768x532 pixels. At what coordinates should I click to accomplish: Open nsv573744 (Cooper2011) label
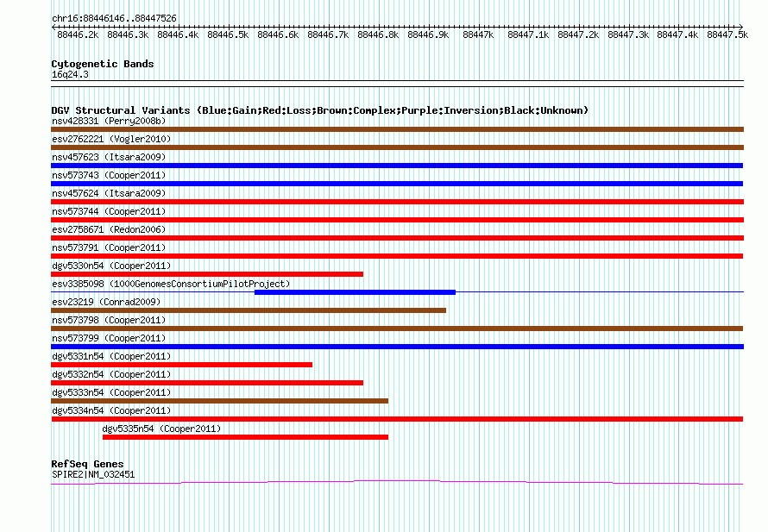pyautogui.click(x=109, y=211)
